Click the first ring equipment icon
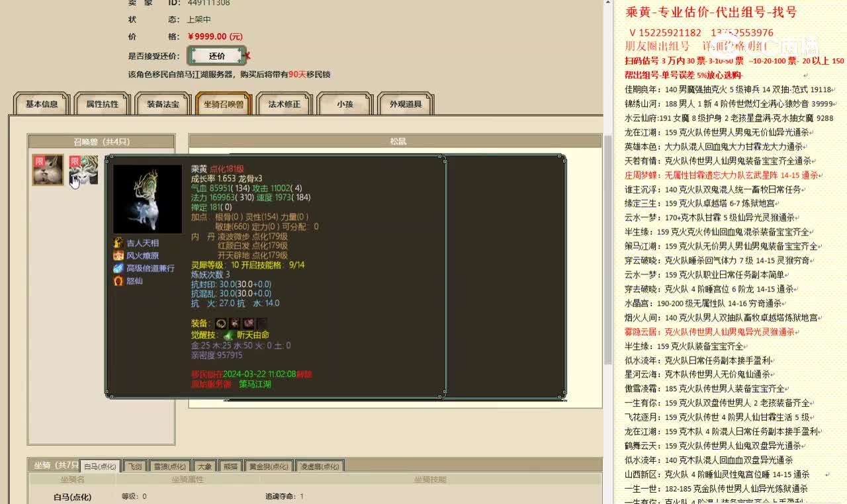The height and width of the screenshot is (504, 847). [221, 323]
